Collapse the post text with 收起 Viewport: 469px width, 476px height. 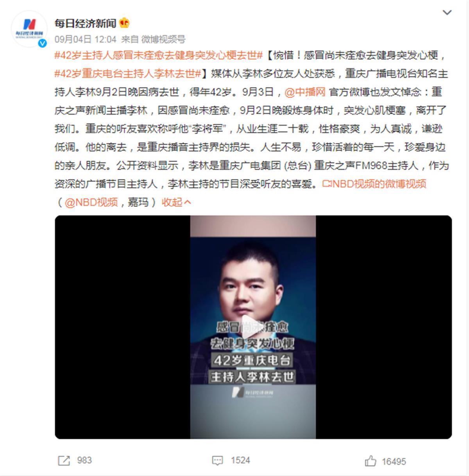pos(177,202)
